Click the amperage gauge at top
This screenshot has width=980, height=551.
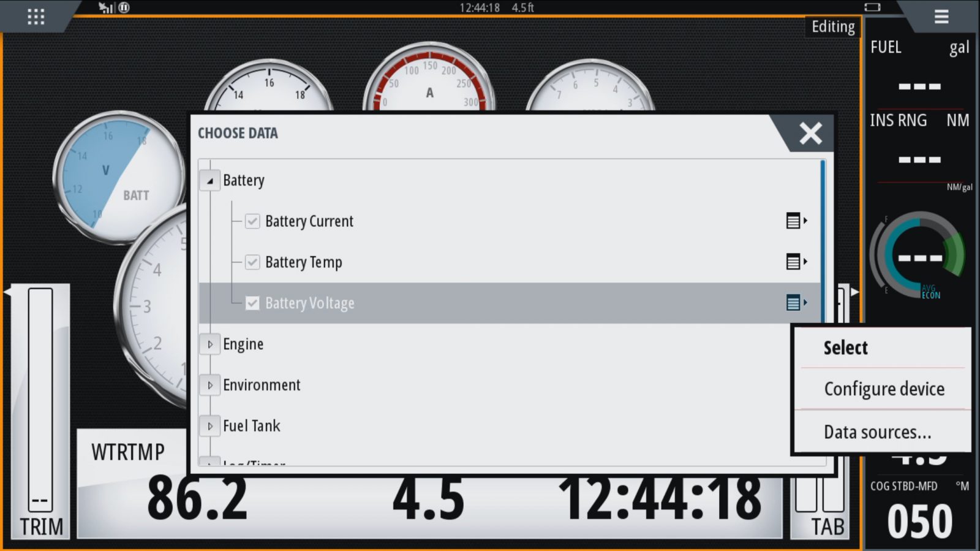click(429, 80)
